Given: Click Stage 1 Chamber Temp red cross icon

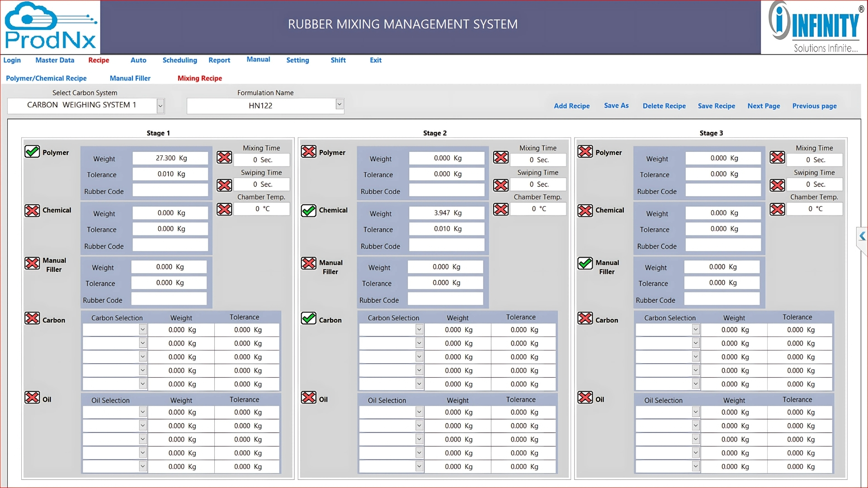Looking at the screenshot, I should tap(224, 209).
